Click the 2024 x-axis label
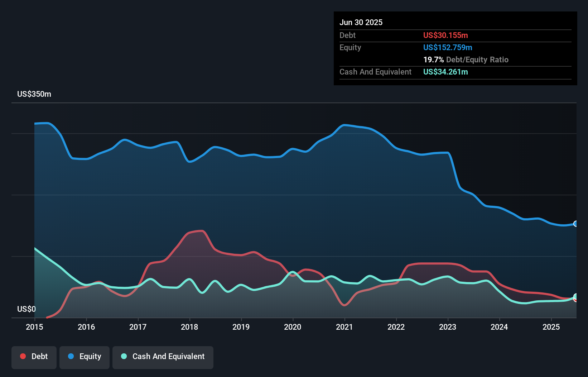The image size is (588, 377). pyautogui.click(x=499, y=327)
